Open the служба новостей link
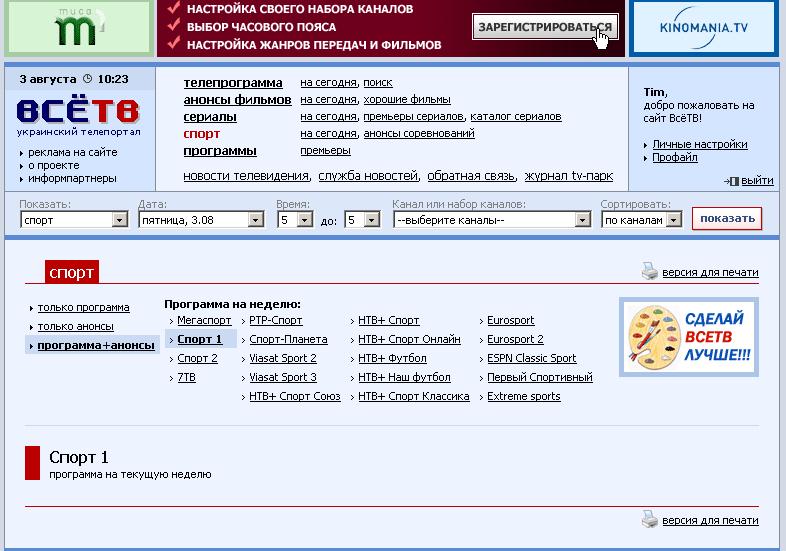 click(368, 176)
